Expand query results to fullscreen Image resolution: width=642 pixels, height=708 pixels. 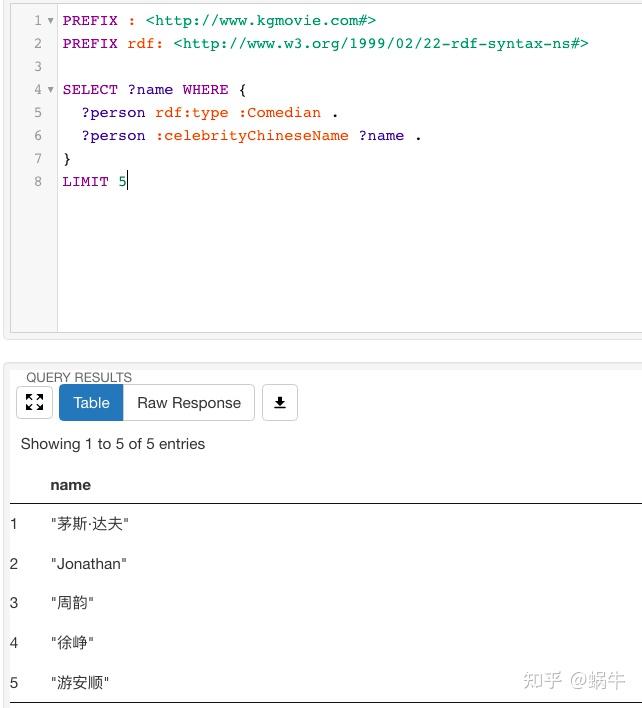(x=34, y=402)
